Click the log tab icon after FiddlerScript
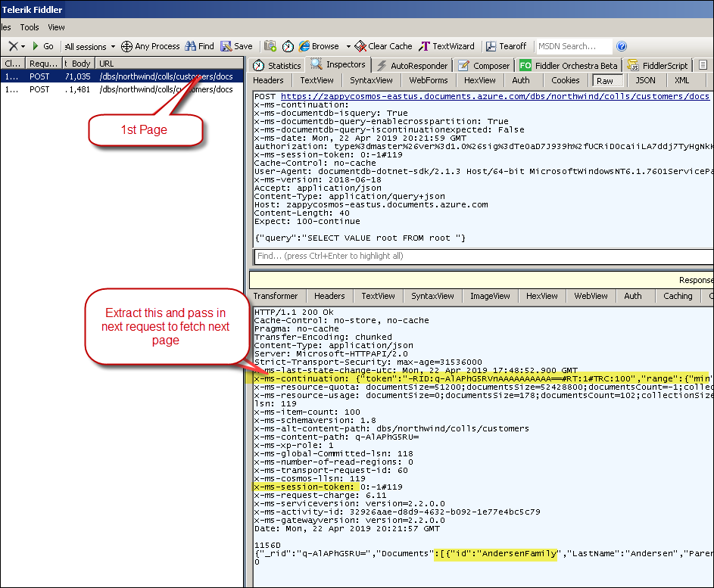 click(703, 65)
